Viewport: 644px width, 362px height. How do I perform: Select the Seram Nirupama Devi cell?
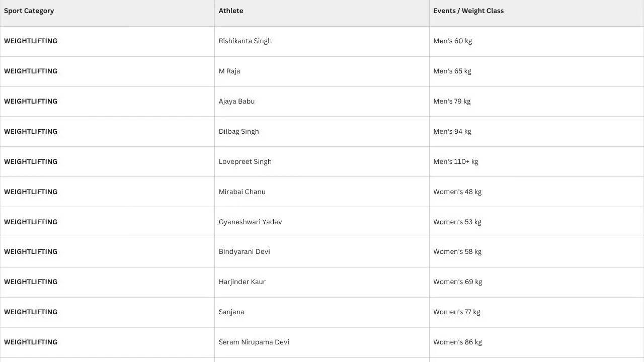click(322, 342)
